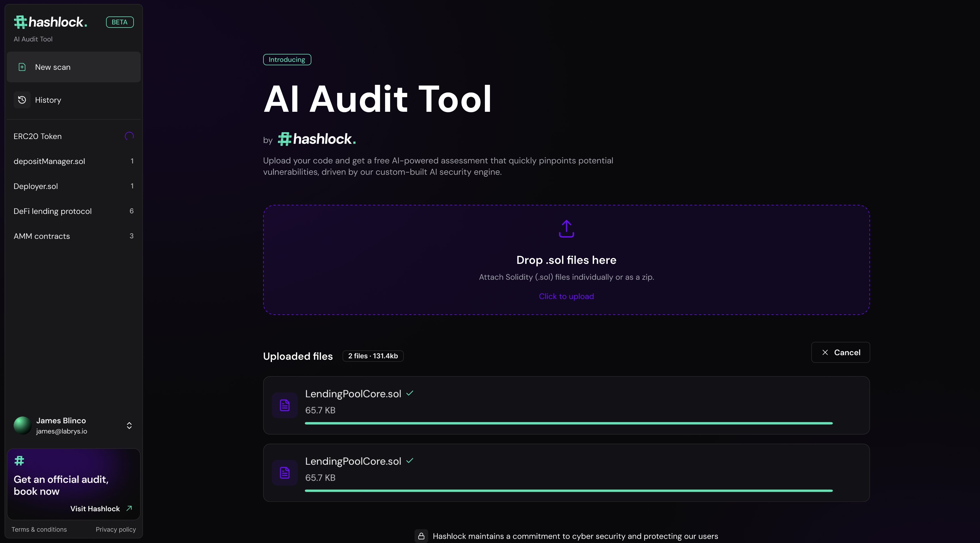Click the second LendingPoolCore.sol file name

(x=353, y=461)
